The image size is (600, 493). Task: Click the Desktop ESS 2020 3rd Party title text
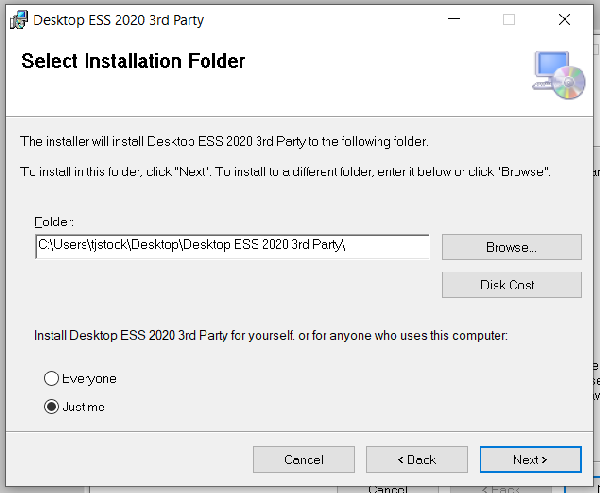[118, 19]
